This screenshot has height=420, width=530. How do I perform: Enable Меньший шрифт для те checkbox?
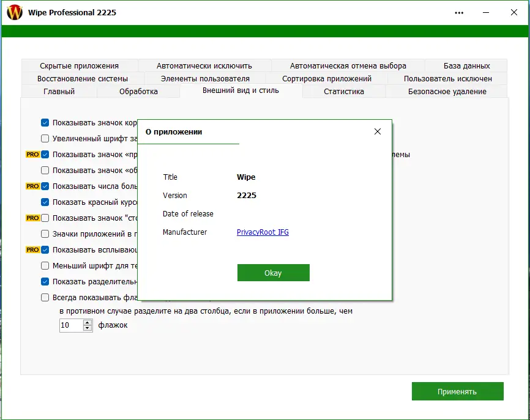pyautogui.click(x=45, y=265)
